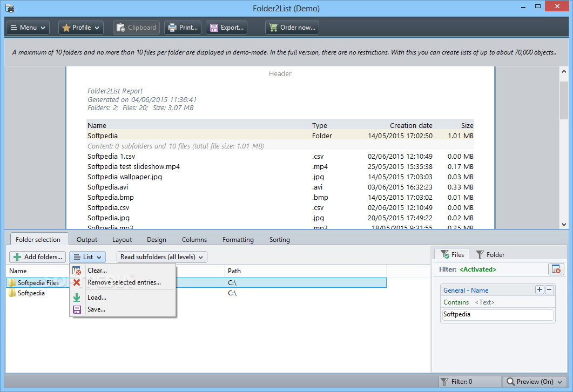Open the Sorting tab
Screen dimensions: 573x392
[x=280, y=239]
